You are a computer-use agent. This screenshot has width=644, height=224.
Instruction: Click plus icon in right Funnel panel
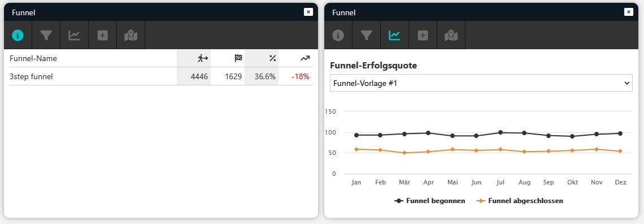tap(423, 35)
